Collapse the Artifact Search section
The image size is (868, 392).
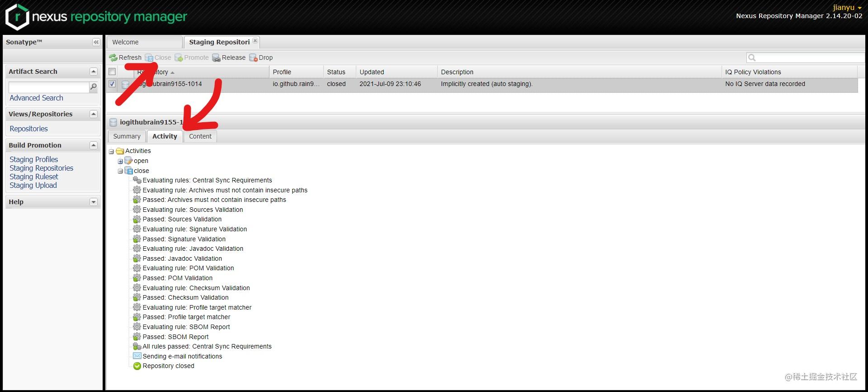94,72
